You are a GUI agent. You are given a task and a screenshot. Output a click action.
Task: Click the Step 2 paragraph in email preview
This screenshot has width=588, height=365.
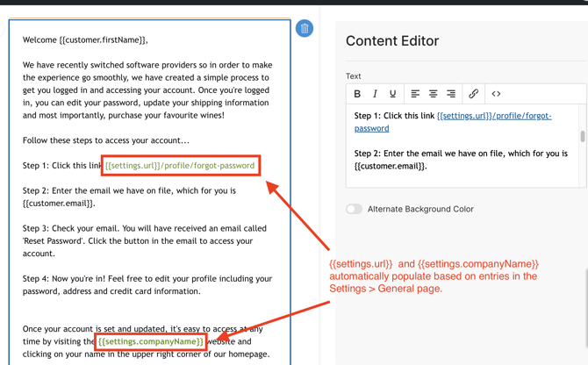click(129, 197)
